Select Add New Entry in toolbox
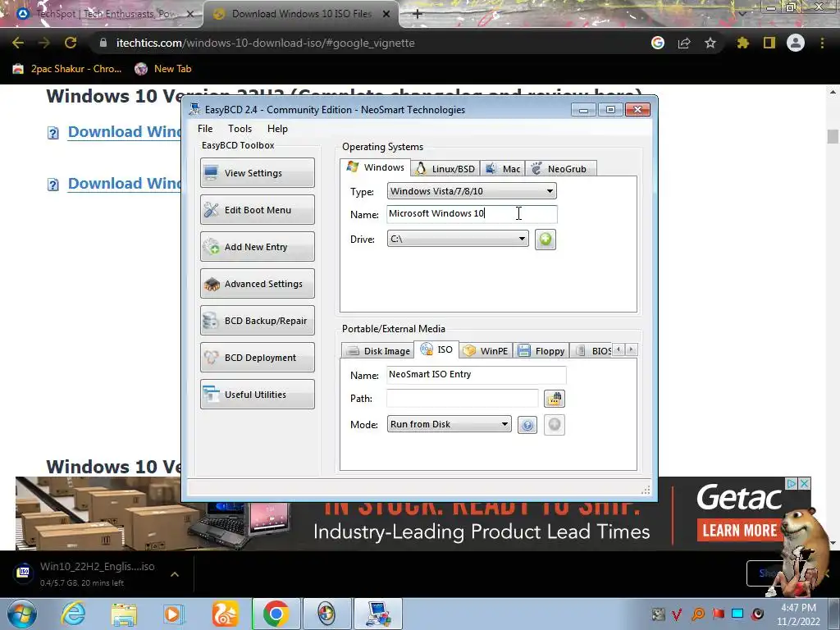Viewport: 840px width, 630px height. click(x=257, y=246)
